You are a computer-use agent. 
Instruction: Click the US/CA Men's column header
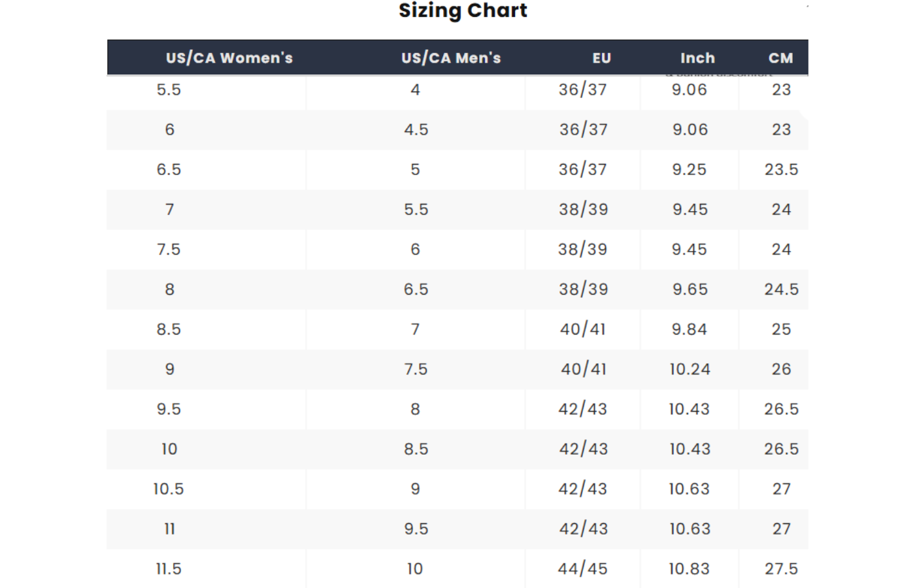(x=451, y=58)
